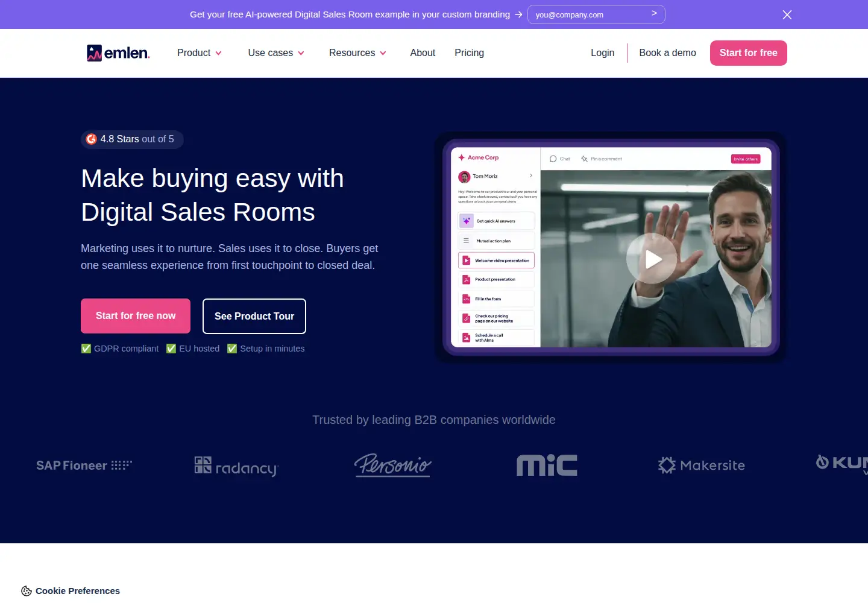Image resolution: width=868 pixels, height=603 pixels.
Task: Close the top promotional banner
Action: (x=787, y=14)
